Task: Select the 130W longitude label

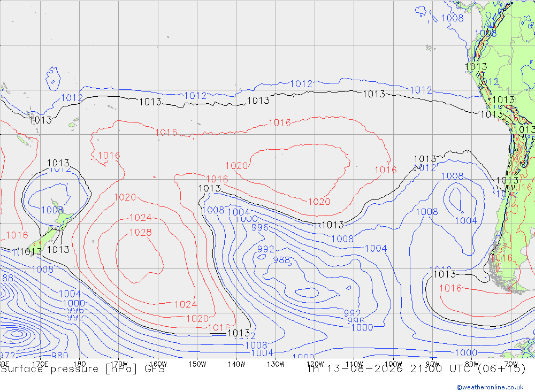Action: coord(276,364)
